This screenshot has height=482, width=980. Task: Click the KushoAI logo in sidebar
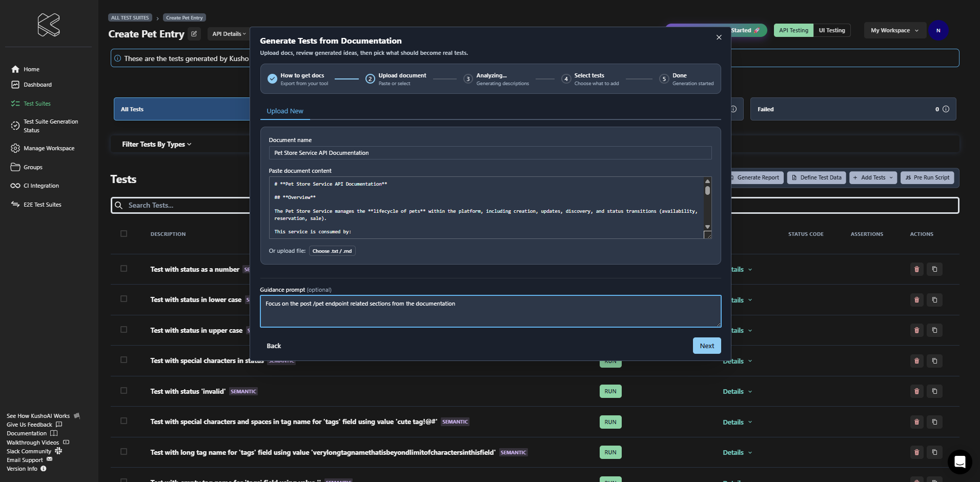pos(49,25)
